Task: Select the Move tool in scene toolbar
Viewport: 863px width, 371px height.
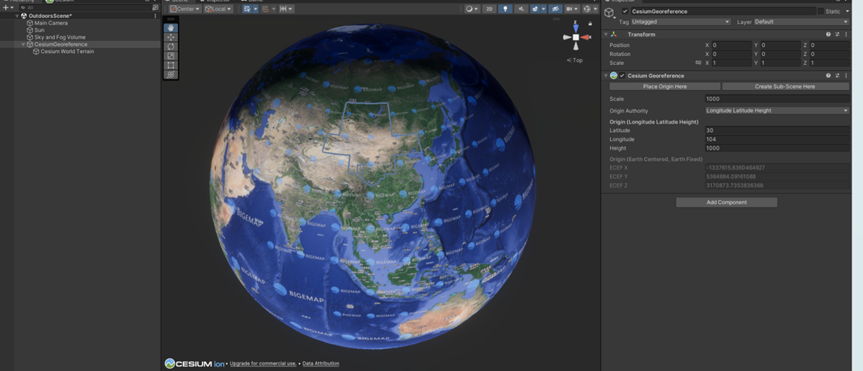Action: (171, 37)
